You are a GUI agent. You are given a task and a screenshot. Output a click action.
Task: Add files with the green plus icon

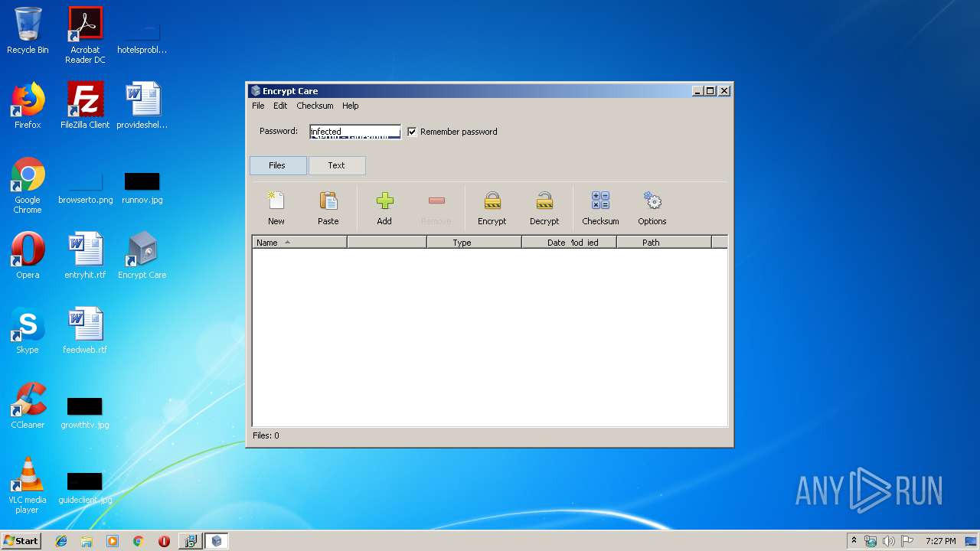coord(384,208)
